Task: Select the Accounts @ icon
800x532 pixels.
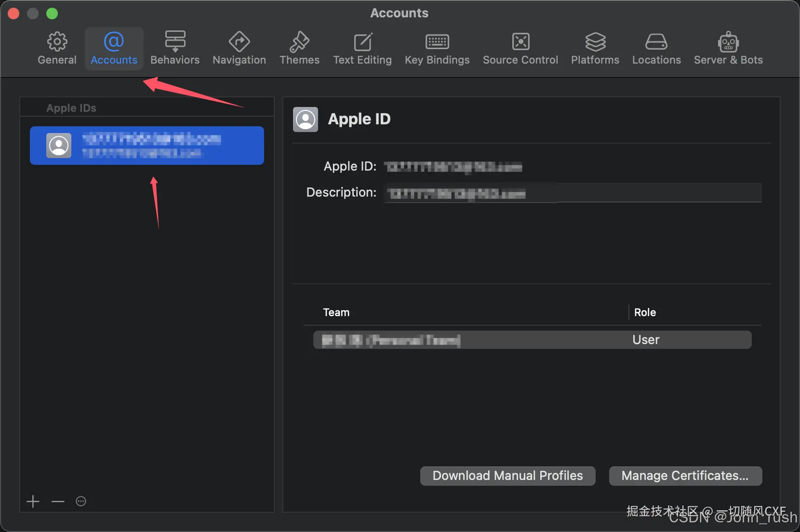Action: point(114,41)
